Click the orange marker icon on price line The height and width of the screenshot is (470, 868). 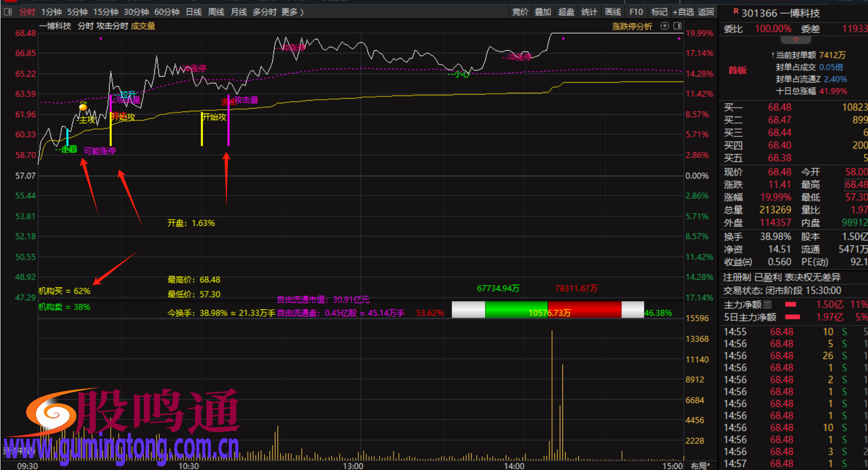pos(83,107)
